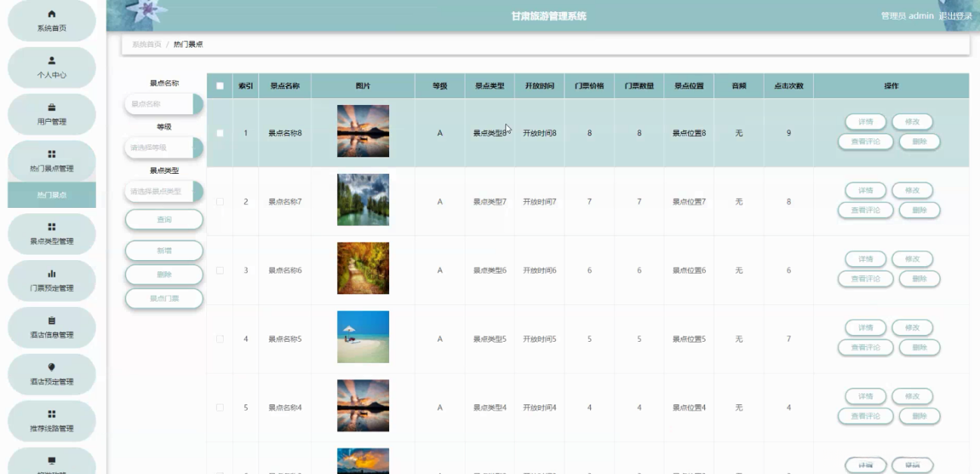
Task: Open 详情 for 景点名称6
Action: click(x=865, y=259)
